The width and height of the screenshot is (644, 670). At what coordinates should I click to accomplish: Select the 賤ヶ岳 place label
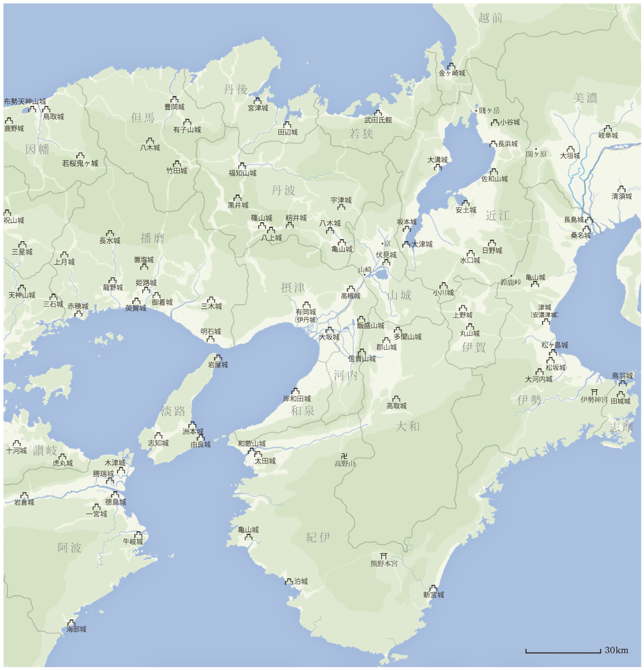click(x=490, y=110)
